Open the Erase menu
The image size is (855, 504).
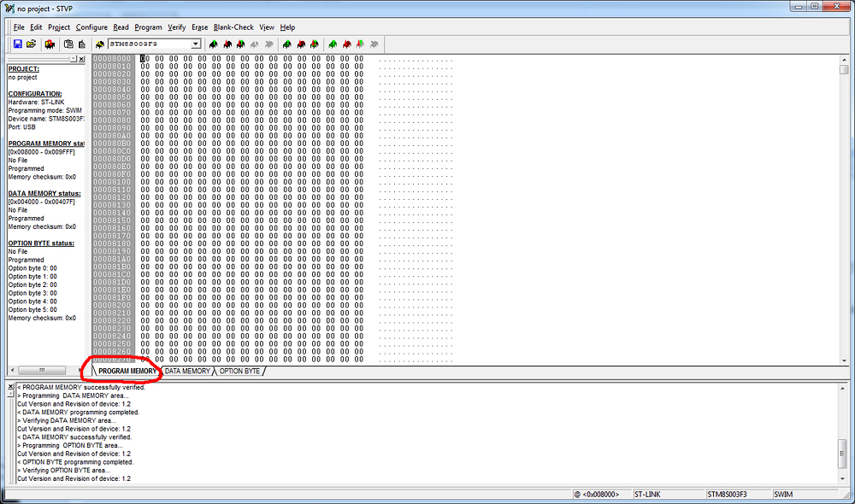click(x=199, y=27)
